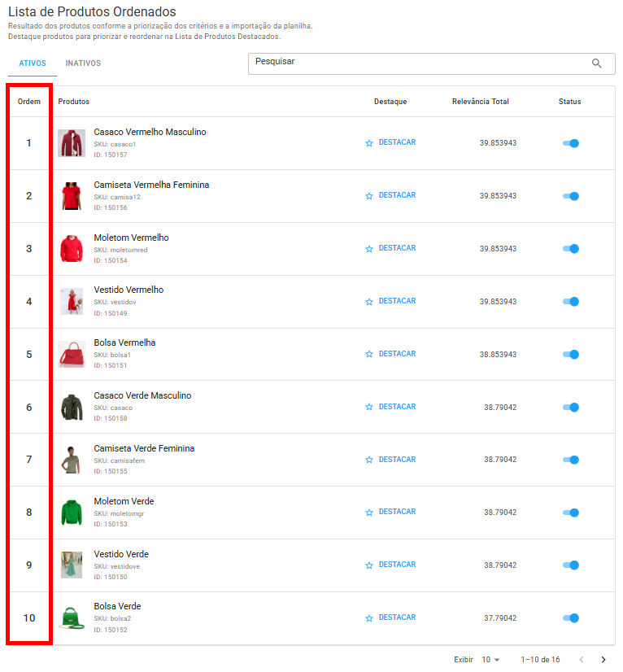The image size is (623, 672).
Task: Click ID: 150157 text
Action: [x=111, y=155]
